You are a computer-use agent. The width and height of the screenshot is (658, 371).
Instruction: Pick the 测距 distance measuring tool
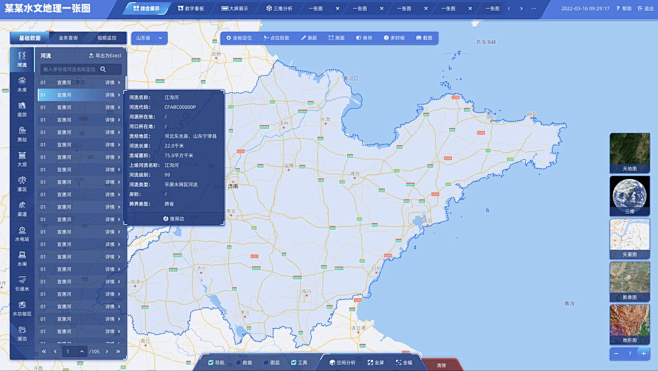tap(309, 38)
